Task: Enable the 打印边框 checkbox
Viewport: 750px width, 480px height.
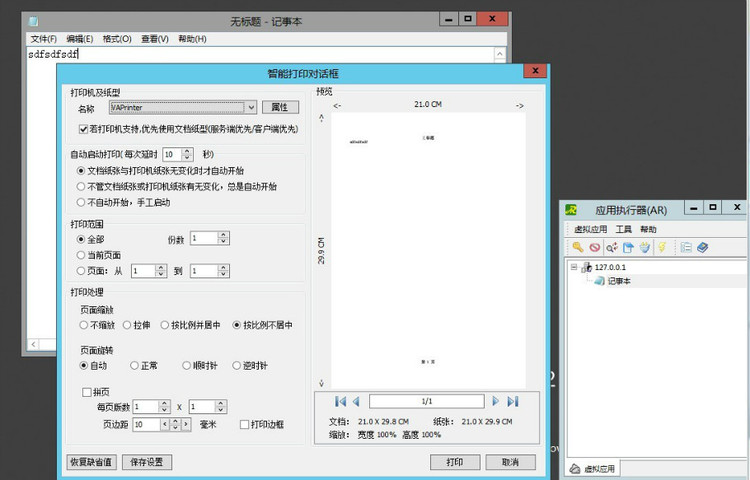Action: [x=245, y=424]
